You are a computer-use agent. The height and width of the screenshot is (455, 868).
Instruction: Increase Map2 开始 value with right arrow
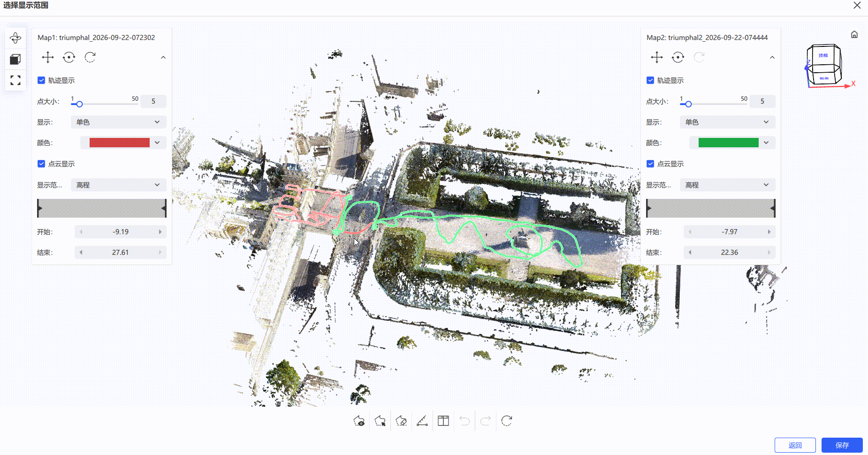769,232
